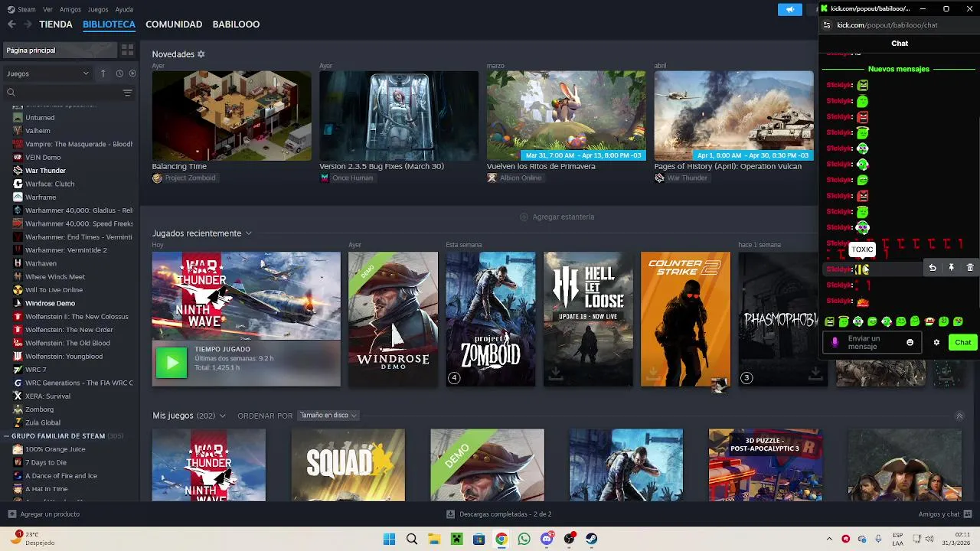This screenshot has width=980, height=551.
Task: Open File Explorer from the taskbar
Action: coord(434,539)
